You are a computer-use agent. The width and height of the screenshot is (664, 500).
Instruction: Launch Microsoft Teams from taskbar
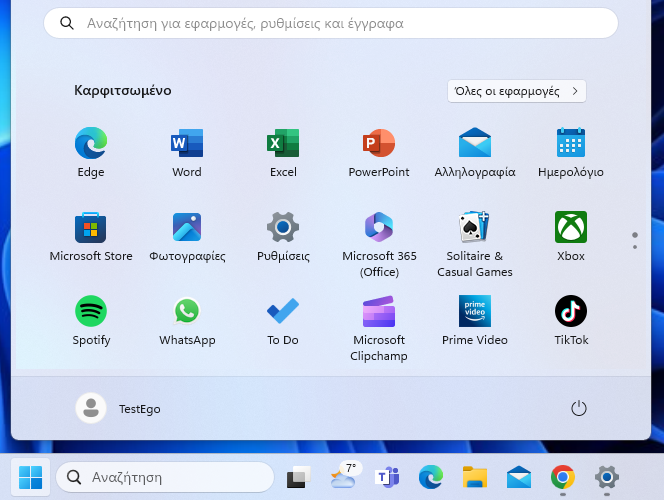click(x=387, y=477)
